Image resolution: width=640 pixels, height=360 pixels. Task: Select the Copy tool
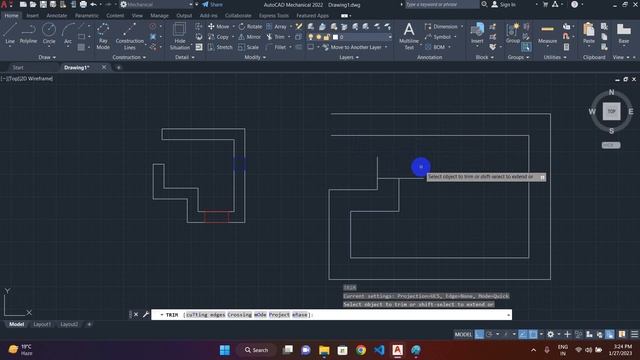218,37
